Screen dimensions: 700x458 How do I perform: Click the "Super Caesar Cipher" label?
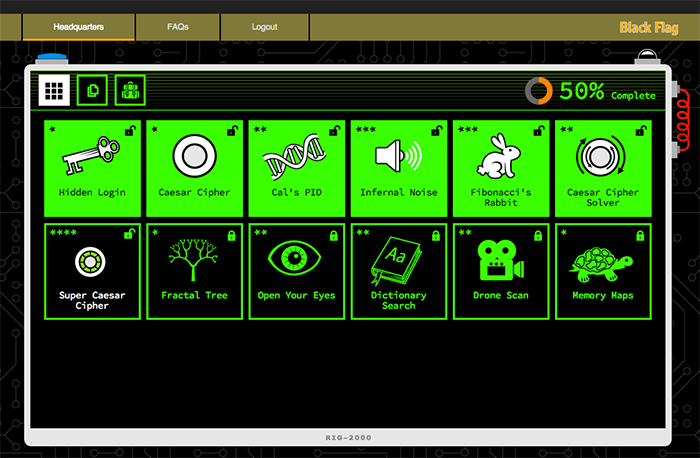(92, 300)
